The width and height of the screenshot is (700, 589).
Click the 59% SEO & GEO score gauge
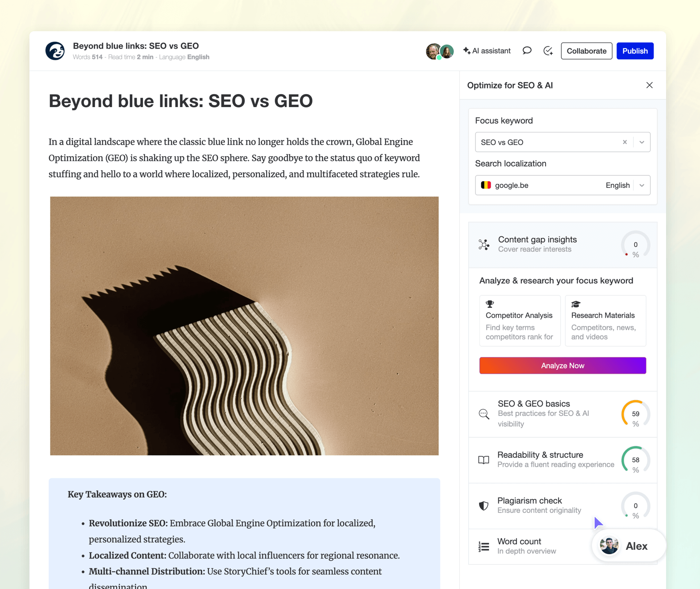636,415
